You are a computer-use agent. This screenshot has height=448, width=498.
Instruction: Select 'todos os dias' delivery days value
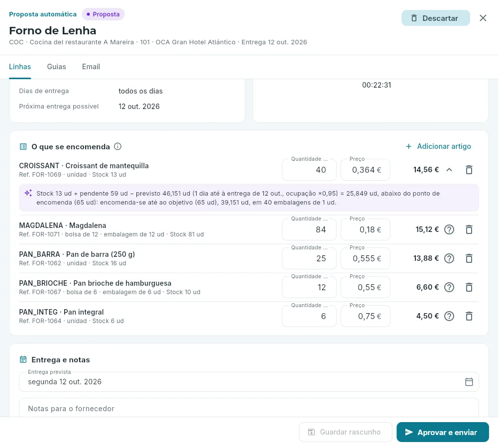(x=140, y=91)
